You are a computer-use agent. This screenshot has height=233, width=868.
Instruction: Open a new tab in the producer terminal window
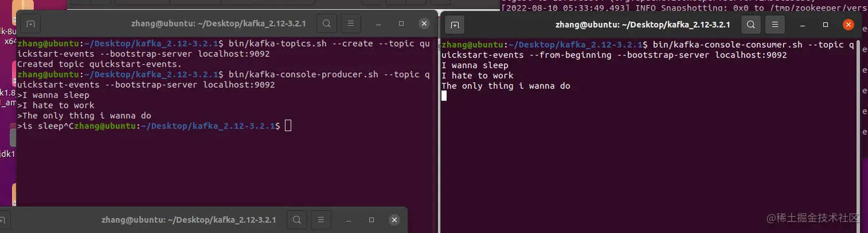tap(30, 24)
